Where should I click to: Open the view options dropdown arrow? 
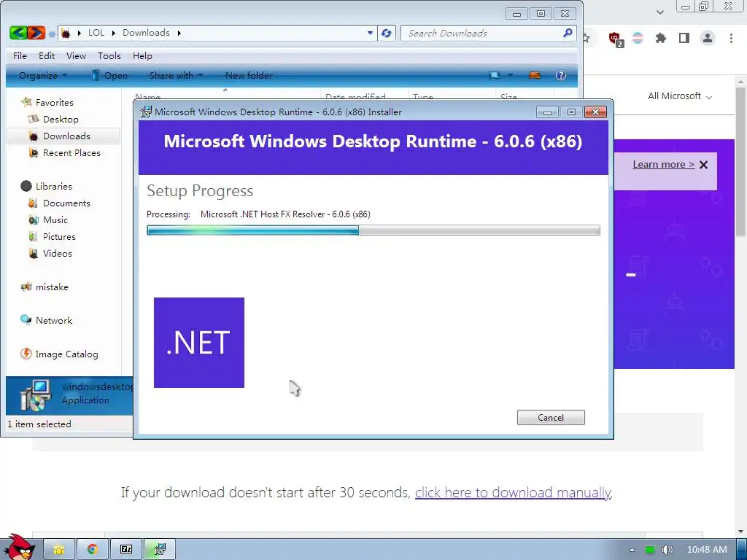click(510, 75)
